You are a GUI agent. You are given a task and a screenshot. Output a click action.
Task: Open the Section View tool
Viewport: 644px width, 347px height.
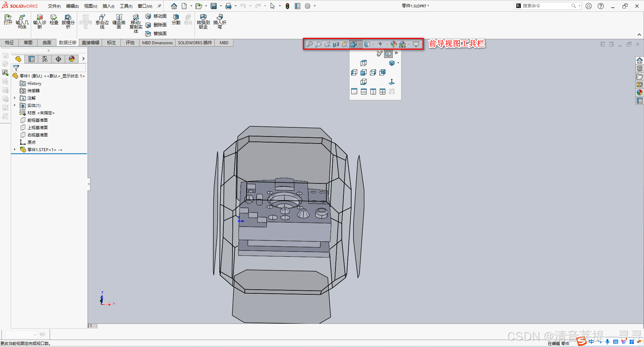tap(336, 44)
